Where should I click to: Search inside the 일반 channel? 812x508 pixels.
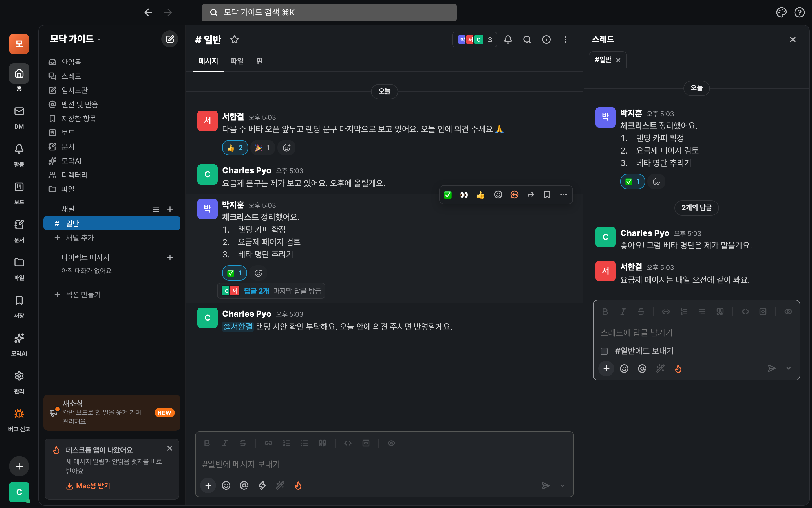[527, 40]
